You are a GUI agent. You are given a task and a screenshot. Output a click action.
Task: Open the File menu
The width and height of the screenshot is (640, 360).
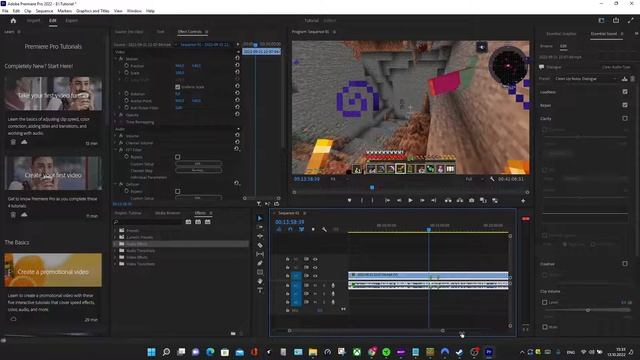click(x=5, y=11)
